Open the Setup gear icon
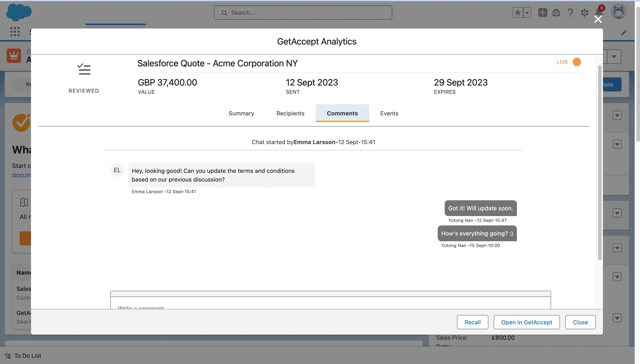Screen dimensions: 640x364 click(584, 12)
